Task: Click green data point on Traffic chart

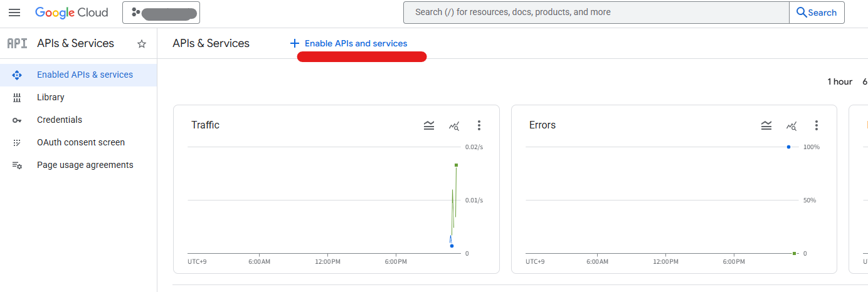Action: coord(456,165)
